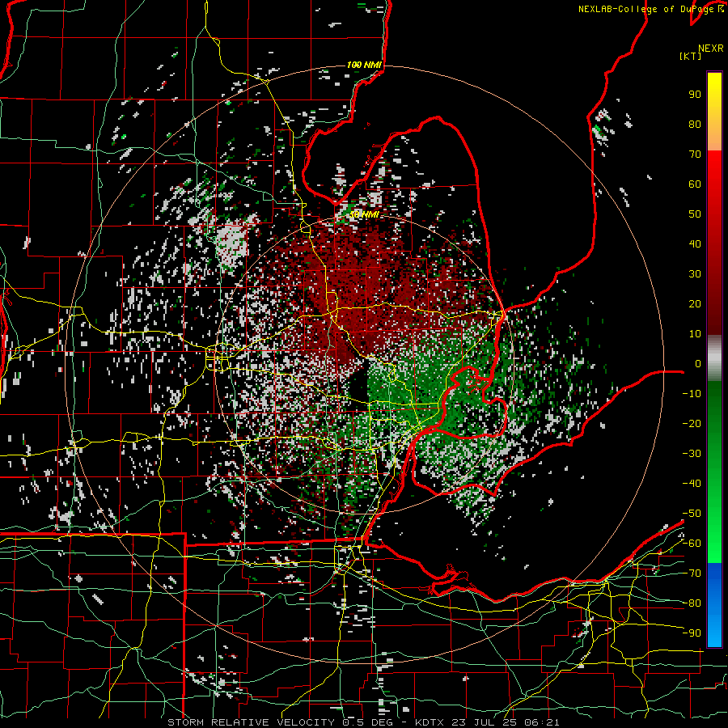This screenshot has width=728, height=728.
Task: Click the -40 value on the velocity scale
Action: 692,484
